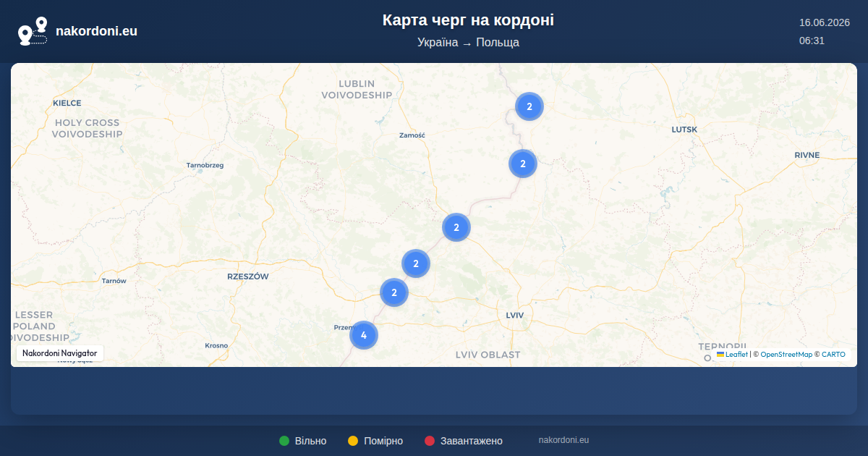Image resolution: width=868 pixels, height=456 pixels.
Task: Click the nakordoni.eu site name in header
Action: click(96, 31)
